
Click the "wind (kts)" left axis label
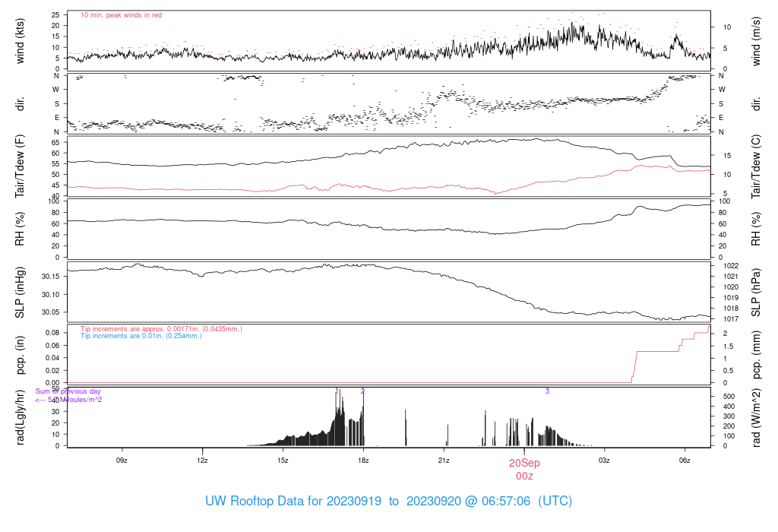(x=20, y=41)
